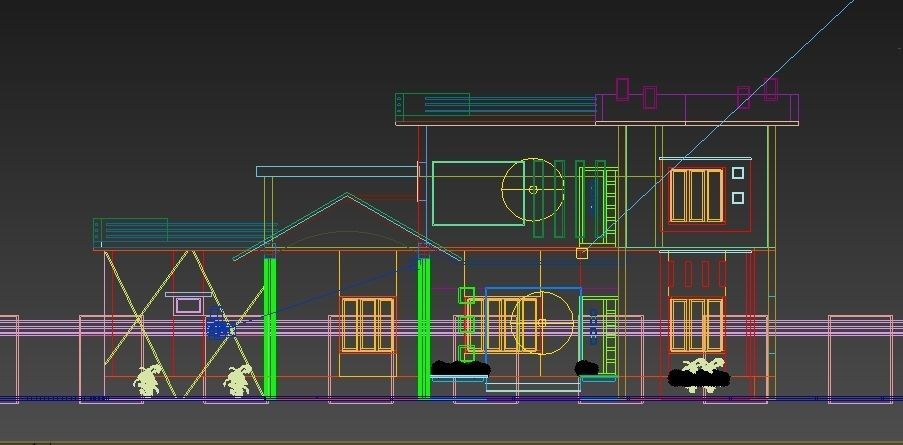Select the right bright green column
Viewport: 903px width, 445px height.
click(424, 328)
